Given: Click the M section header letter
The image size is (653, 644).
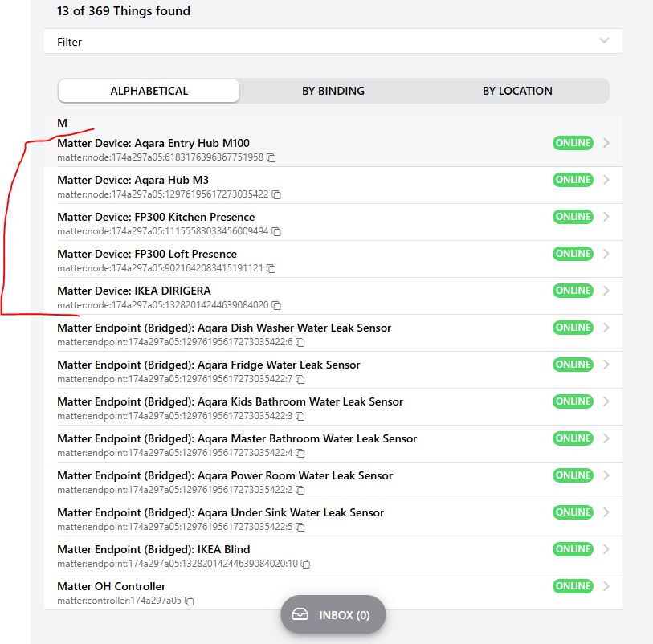Looking at the screenshot, I should click(x=62, y=123).
